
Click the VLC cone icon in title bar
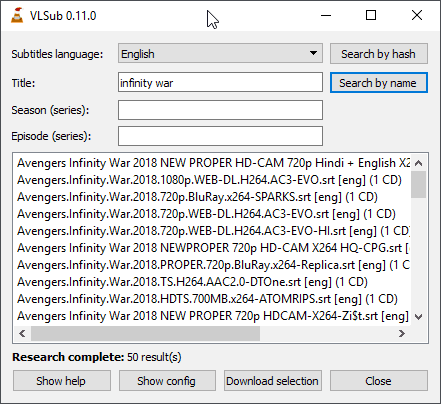[17, 15]
